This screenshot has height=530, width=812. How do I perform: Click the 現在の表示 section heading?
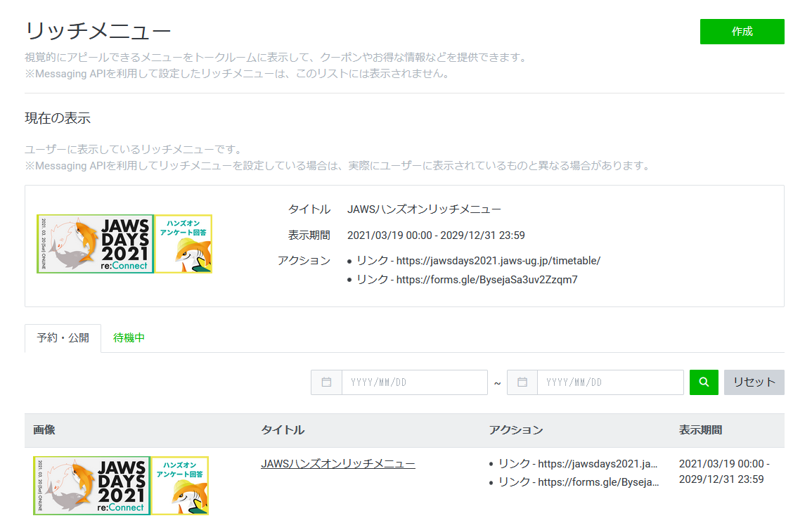(x=58, y=118)
